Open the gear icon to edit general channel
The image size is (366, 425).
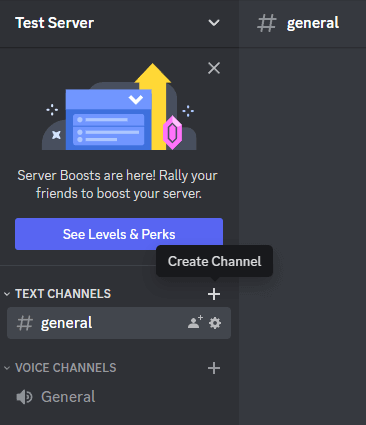click(215, 323)
